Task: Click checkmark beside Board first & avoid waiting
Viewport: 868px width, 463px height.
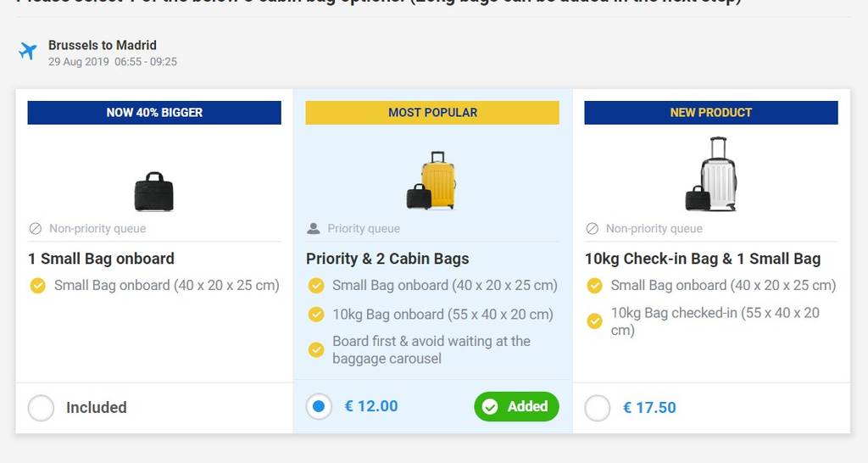Action: coord(316,349)
